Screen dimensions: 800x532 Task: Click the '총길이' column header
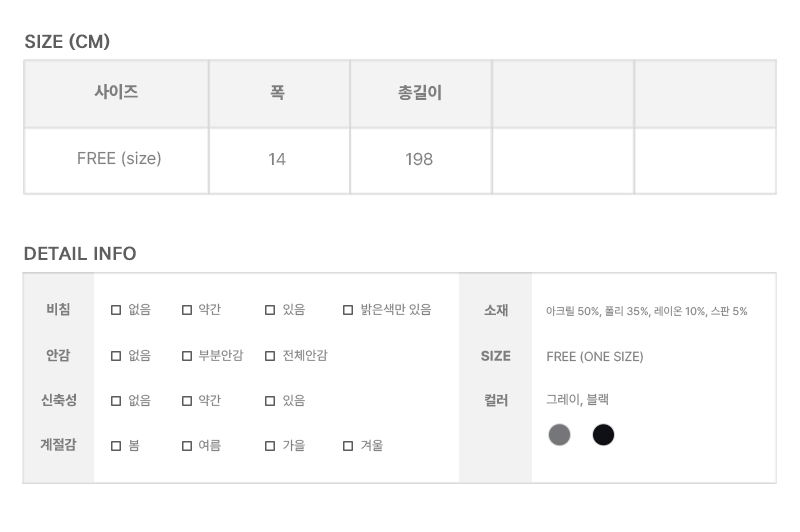pos(420,94)
